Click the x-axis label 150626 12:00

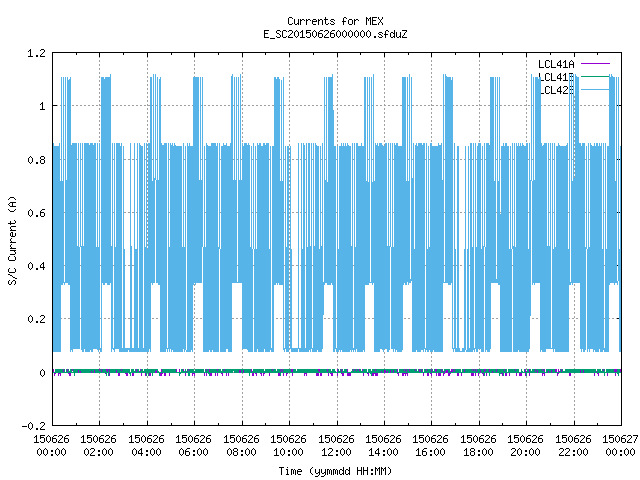click(x=336, y=446)
